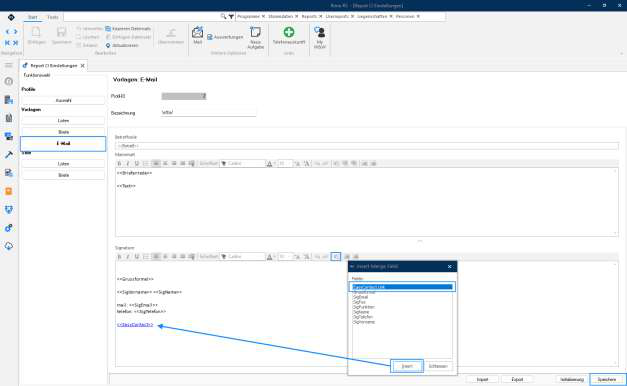Click the gears icon in the left sidebar
The image size is (627, 386).
click(9, 228)
